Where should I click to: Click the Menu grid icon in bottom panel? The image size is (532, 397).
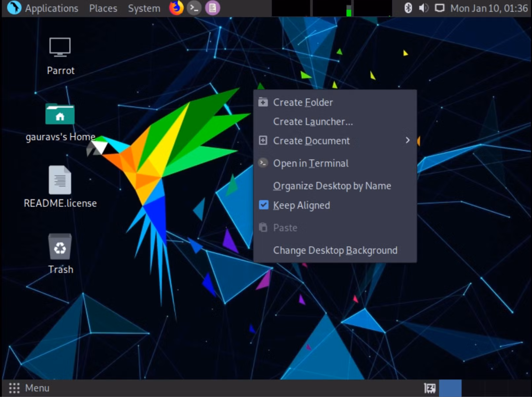pyautogui.click(x=14, y=388)
